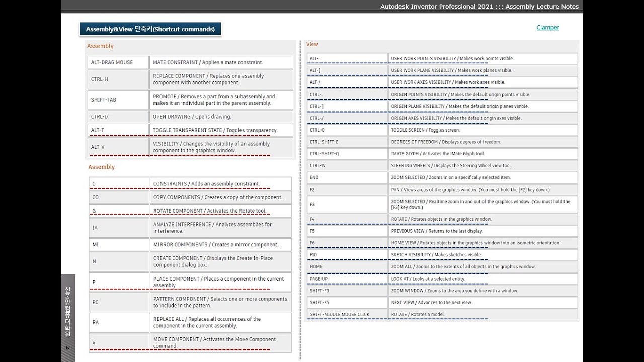Screen dimensions: 644x362
Task: Select the F10 shortcut cell
Action: [348, 255]
